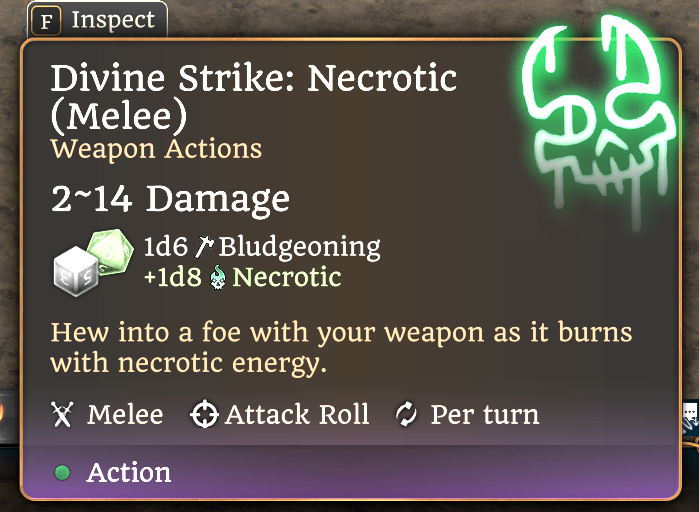Click the 2~14 Damage text
699x512 pixels.
pyautogui.click(x=171, y=199)
